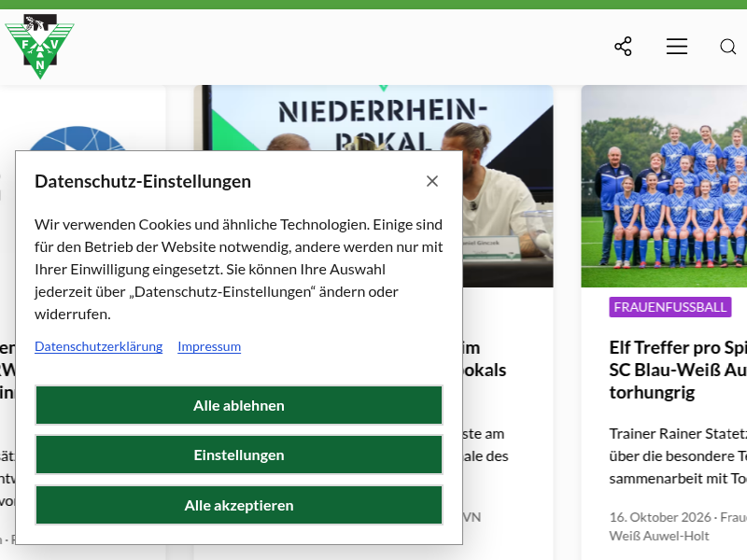Read the Trainer Rainer Statetz teaser text
This screenshot has height=560, width=747.
(x=678, y=455)
